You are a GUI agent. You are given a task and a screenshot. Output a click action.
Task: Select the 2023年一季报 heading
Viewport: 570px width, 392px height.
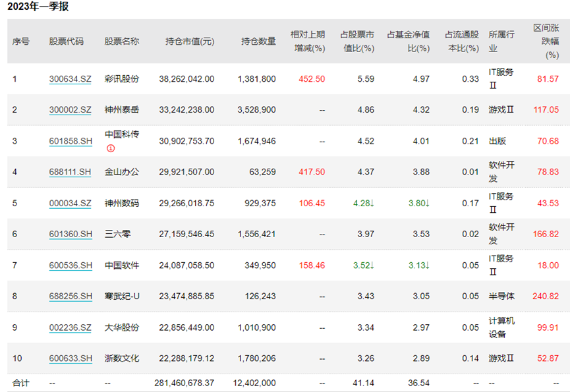(x=38, y=6)
